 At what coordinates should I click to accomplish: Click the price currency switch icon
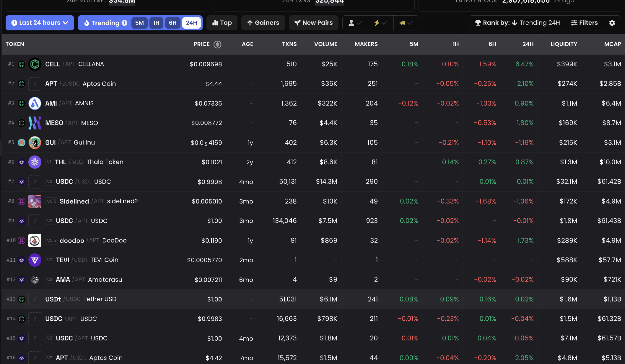point(217,44)
